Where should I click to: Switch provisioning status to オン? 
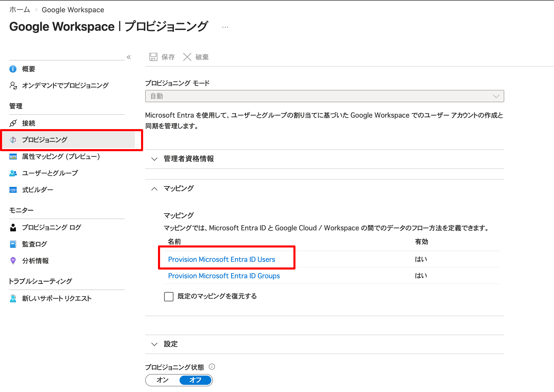[x=163, y=380]
